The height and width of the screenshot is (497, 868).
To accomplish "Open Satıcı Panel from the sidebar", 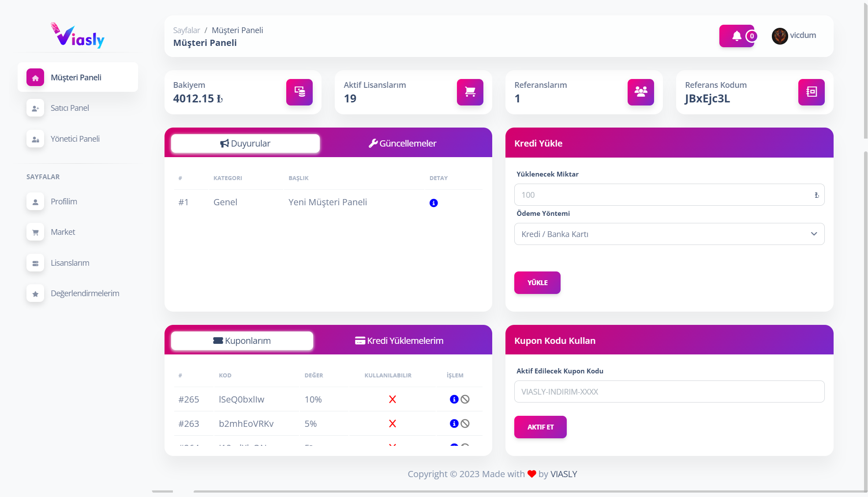I will pyautogui.click(x=70, y=108).
